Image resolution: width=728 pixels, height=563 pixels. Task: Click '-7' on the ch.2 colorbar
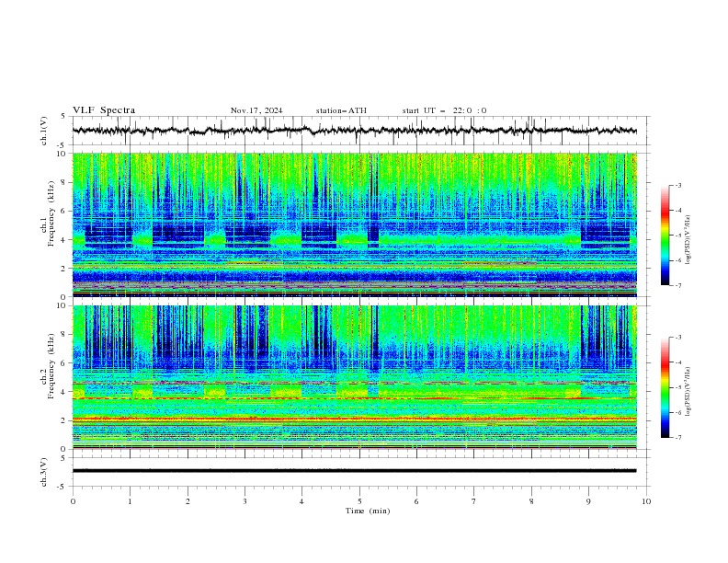[x=677, y=438]
